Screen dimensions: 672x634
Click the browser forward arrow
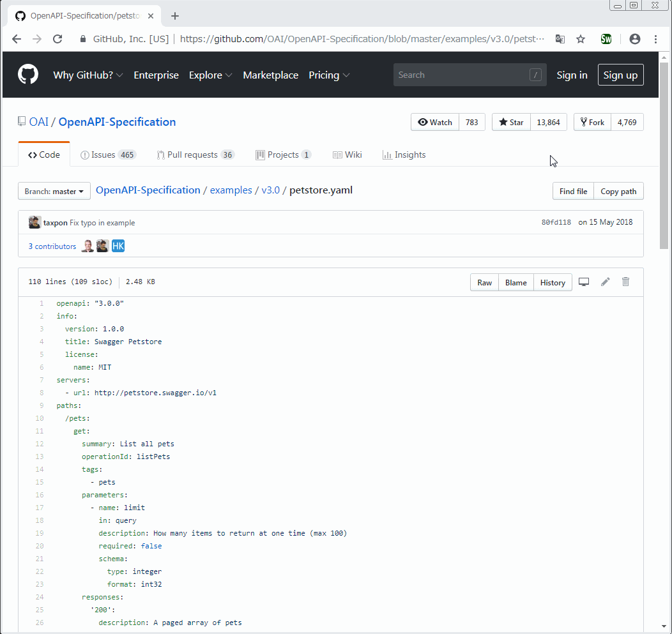click(37, 39)
